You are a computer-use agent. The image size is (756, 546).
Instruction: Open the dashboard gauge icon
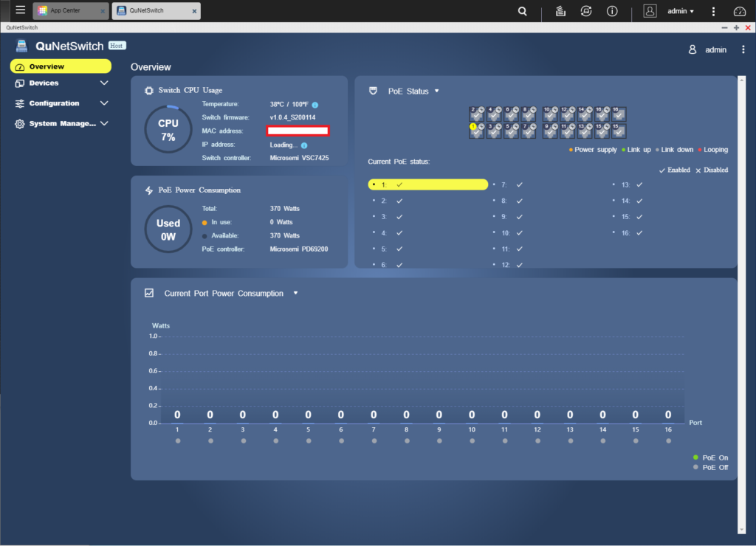740,11
